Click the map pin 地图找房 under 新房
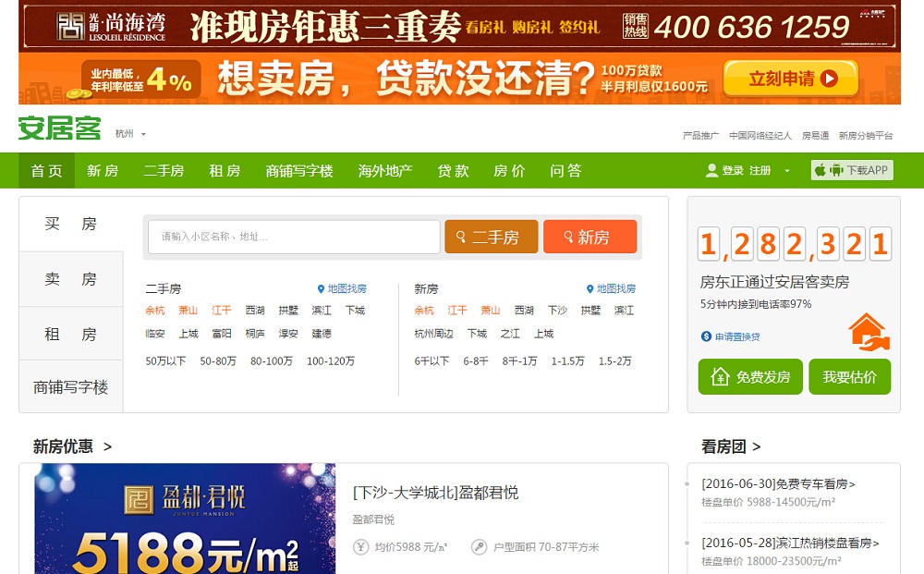 click(x=611, y=288)
